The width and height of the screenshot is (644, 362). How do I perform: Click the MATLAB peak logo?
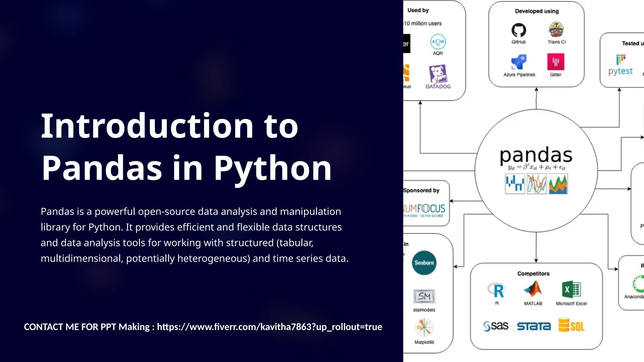pos(533,289)
